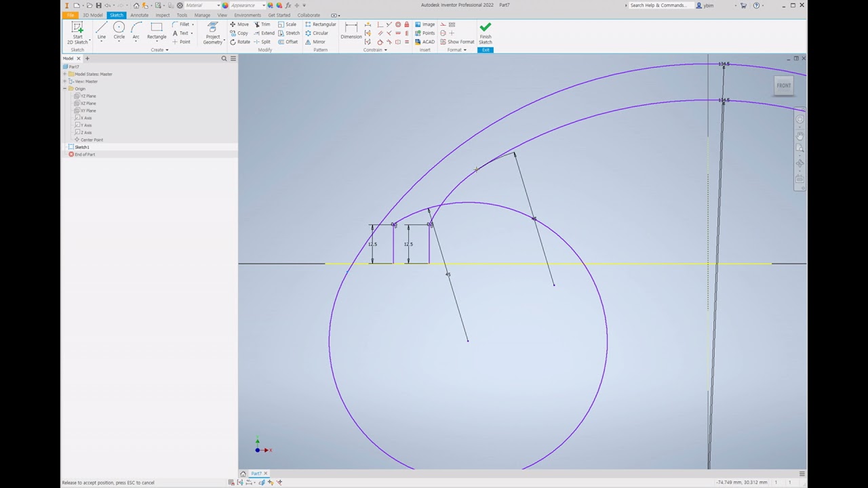This screenshot has height=488, width=868.
Task: Select the Rectangle sketch tool
Action: point(157,30)
